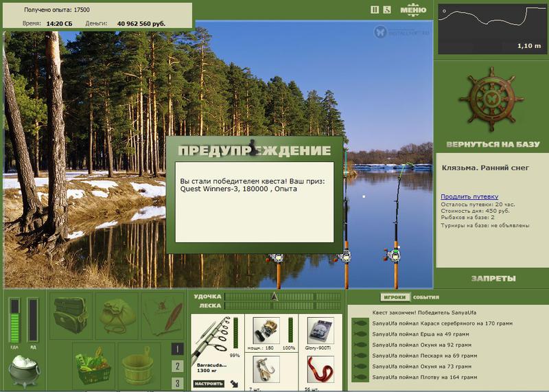Click the wooden bucket icon
This screenshot has width=549, height=392.
coord(139,366)
